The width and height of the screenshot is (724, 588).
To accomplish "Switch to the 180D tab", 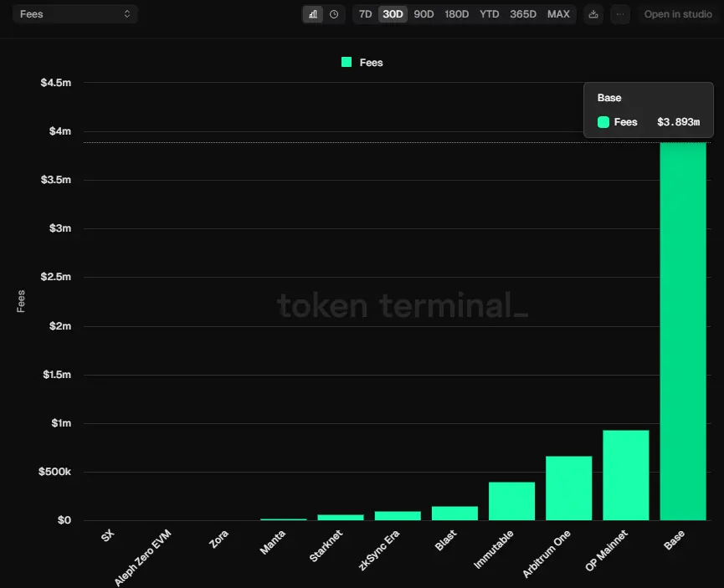I will (456, 13).
